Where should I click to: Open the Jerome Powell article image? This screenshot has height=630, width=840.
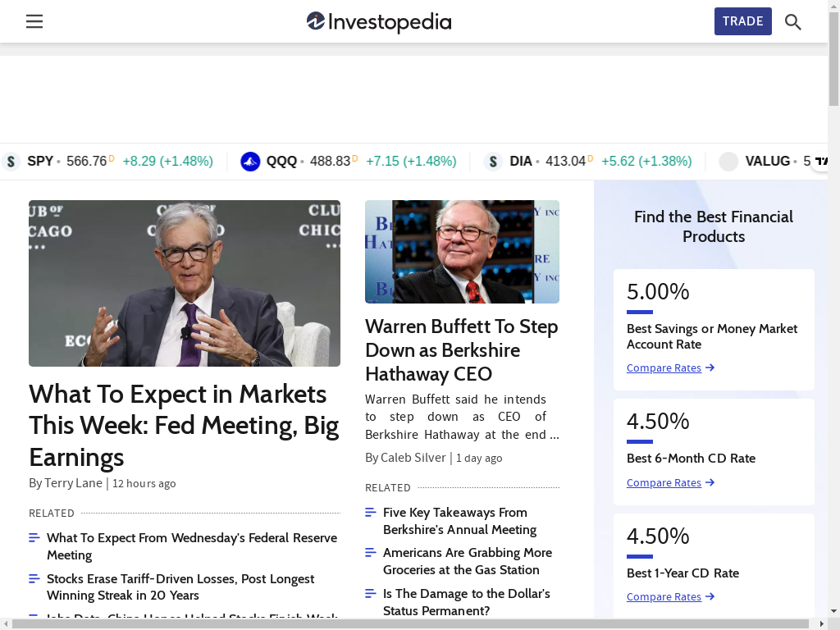click(185, 283)
